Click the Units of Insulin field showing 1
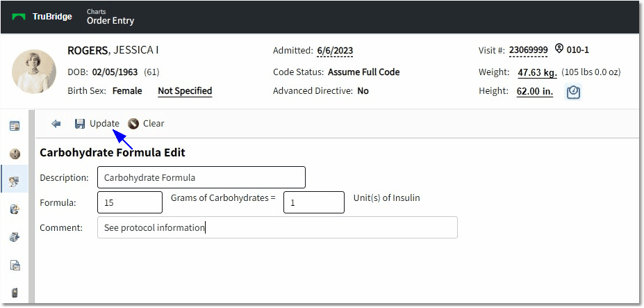 click(314, 202)
